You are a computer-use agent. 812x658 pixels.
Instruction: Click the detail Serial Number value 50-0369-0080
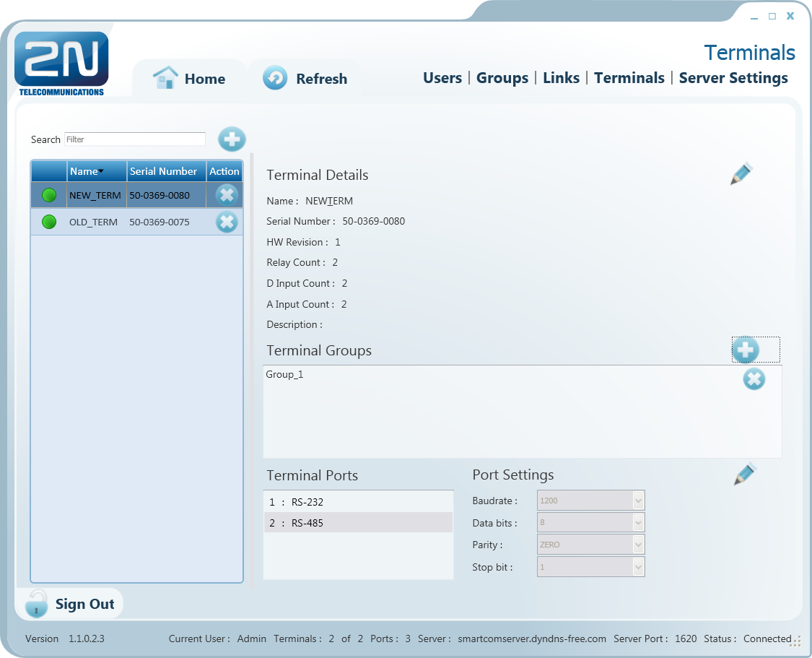373,221
